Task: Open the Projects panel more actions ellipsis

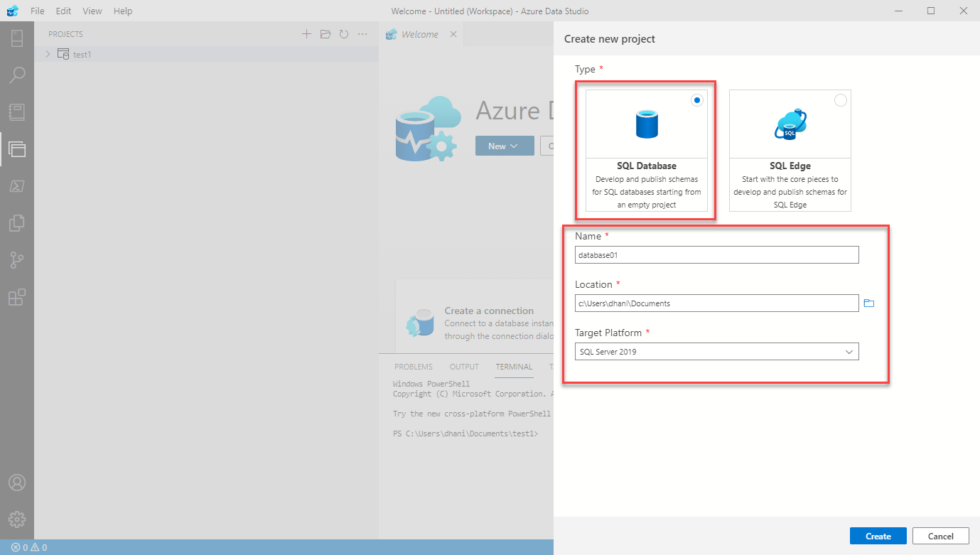Action: (362, 34)
